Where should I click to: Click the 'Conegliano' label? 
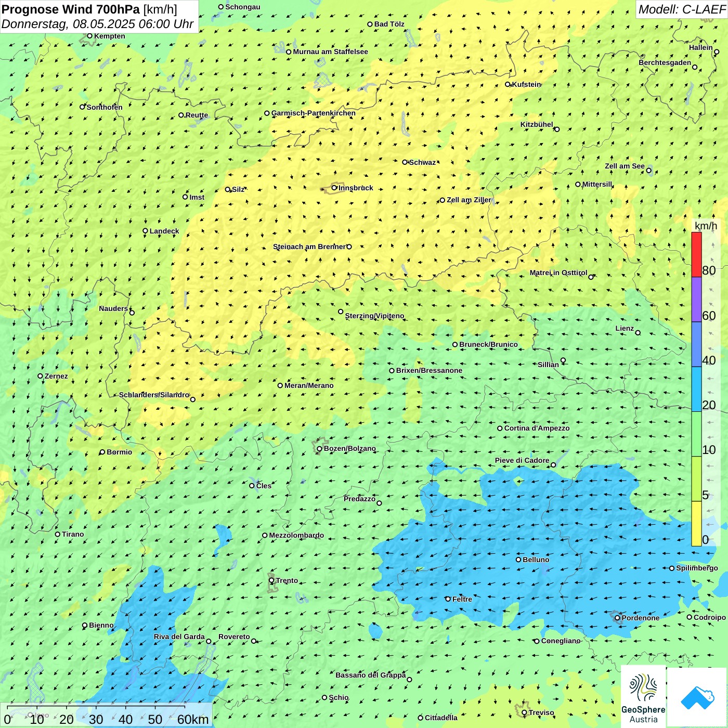[561, 641]
